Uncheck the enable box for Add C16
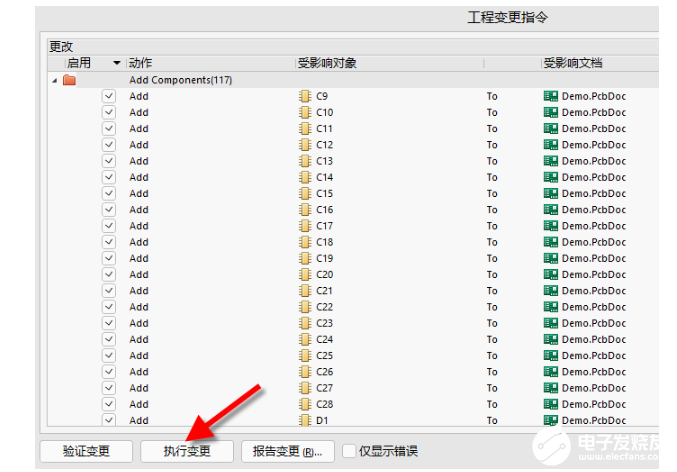The image size is (677, 472). tap(109, 209)
